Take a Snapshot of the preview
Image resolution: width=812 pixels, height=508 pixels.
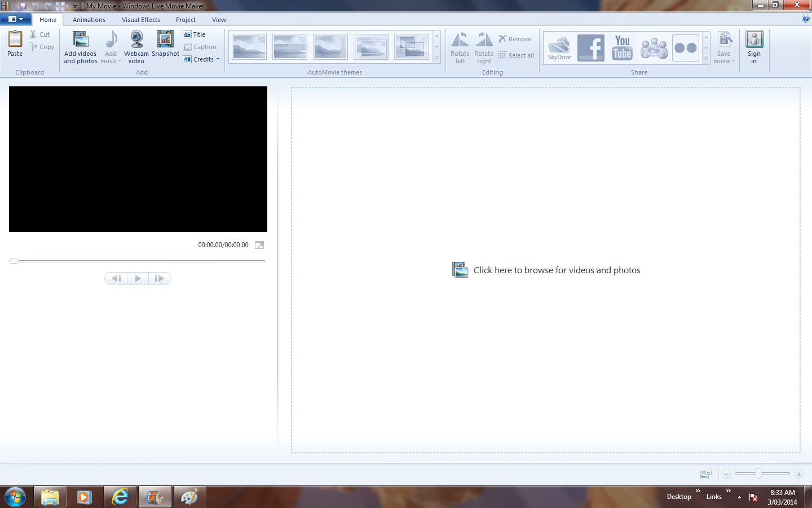click(x=165, y=41)
